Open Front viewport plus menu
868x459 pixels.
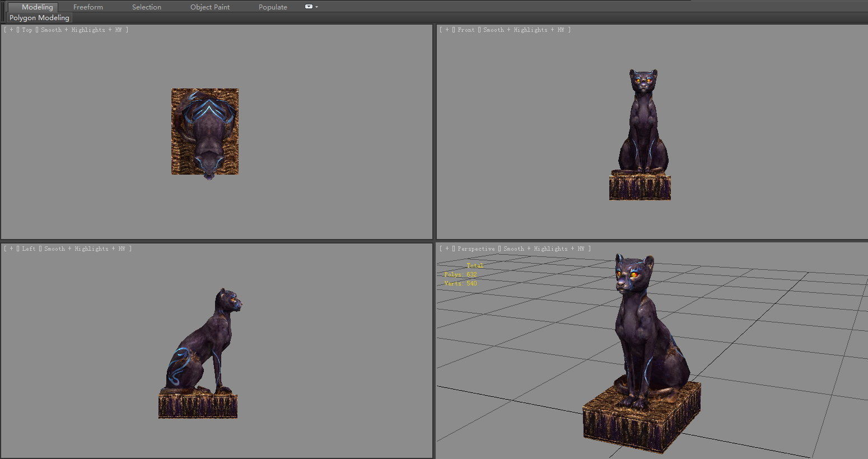click(x=447, y=30)
